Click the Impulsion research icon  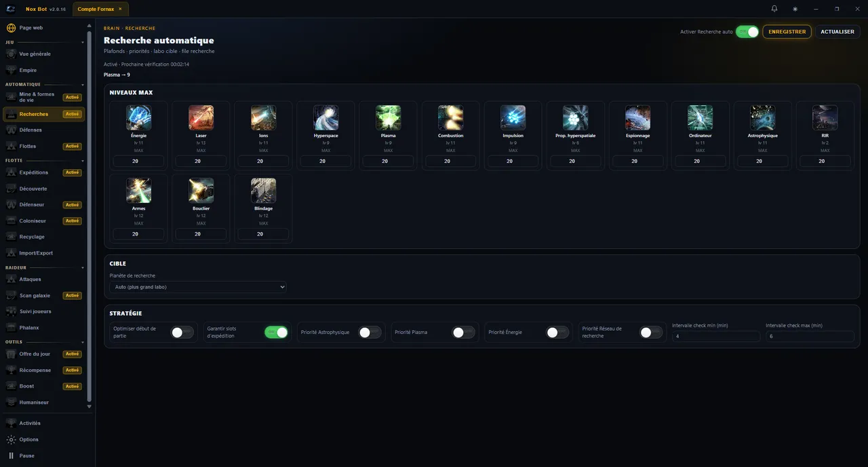[513, 117]
